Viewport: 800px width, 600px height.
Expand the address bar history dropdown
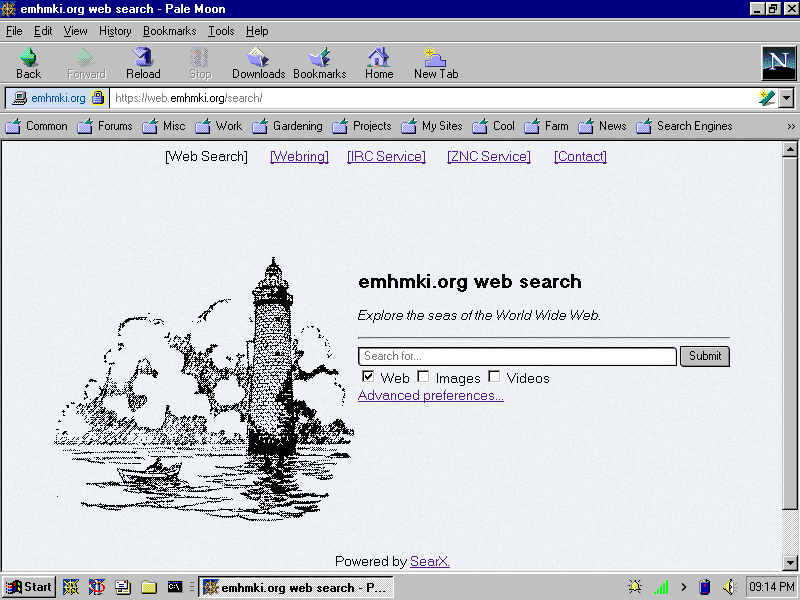pos(786,98)
